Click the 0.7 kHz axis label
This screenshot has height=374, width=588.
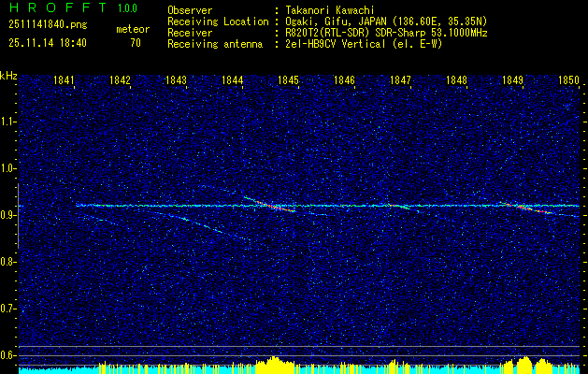[x=7, y=309]
